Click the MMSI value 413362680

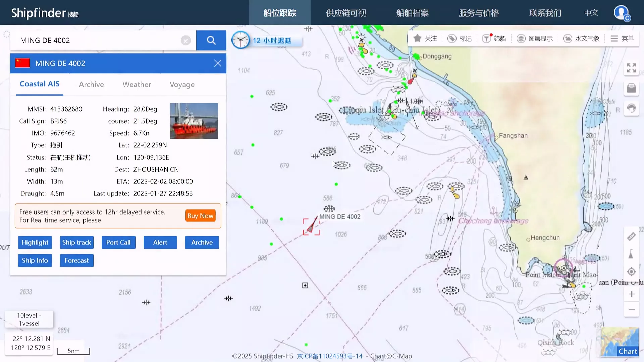(66, 109)
